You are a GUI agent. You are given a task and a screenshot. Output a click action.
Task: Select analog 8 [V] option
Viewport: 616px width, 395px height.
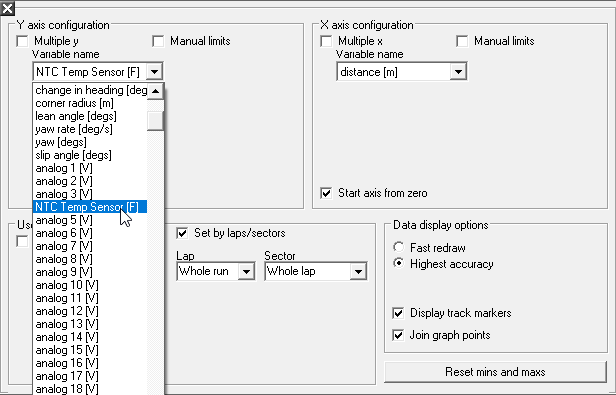point(90,259)
